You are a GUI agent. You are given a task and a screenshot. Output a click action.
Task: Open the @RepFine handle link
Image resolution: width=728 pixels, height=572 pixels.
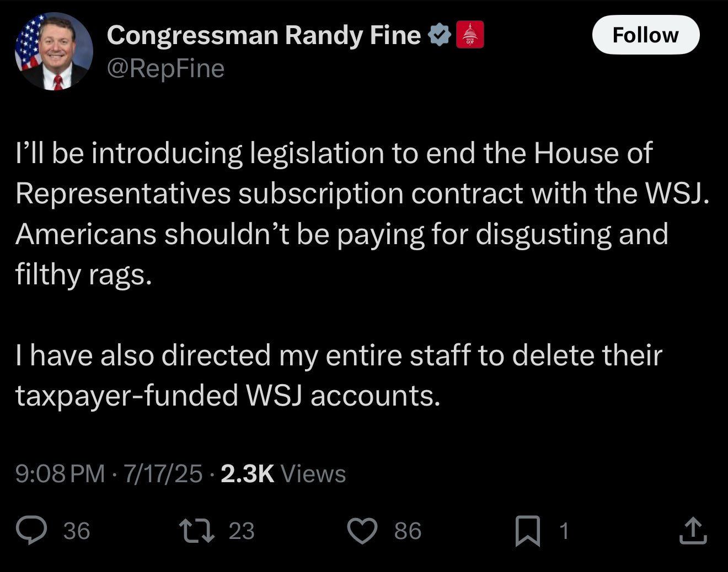165,69
